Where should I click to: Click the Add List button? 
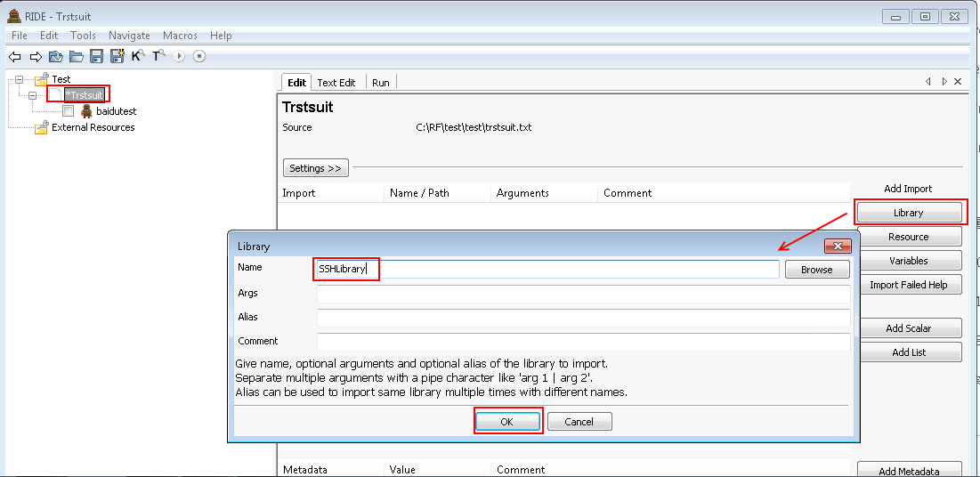[x=908, y=352]
